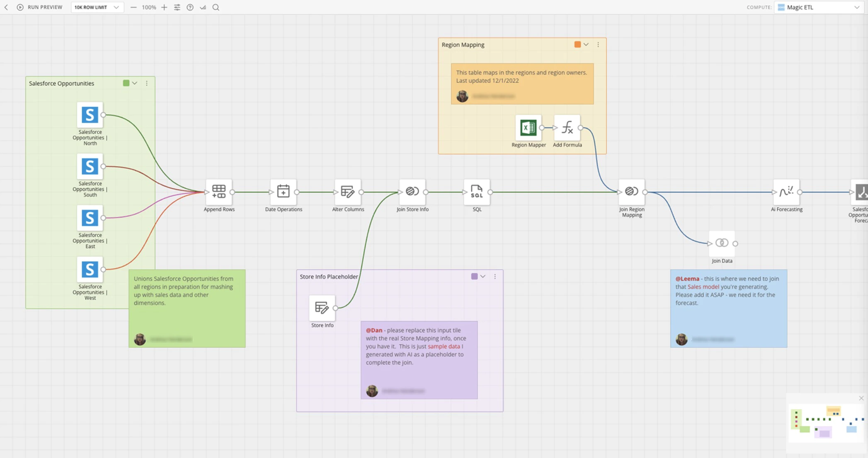Image resolution: width=868 pixels, height=458 pixels.
Task: Click the Add Formula tile output port
Action: pyautogui.click(x=581, y=128)
